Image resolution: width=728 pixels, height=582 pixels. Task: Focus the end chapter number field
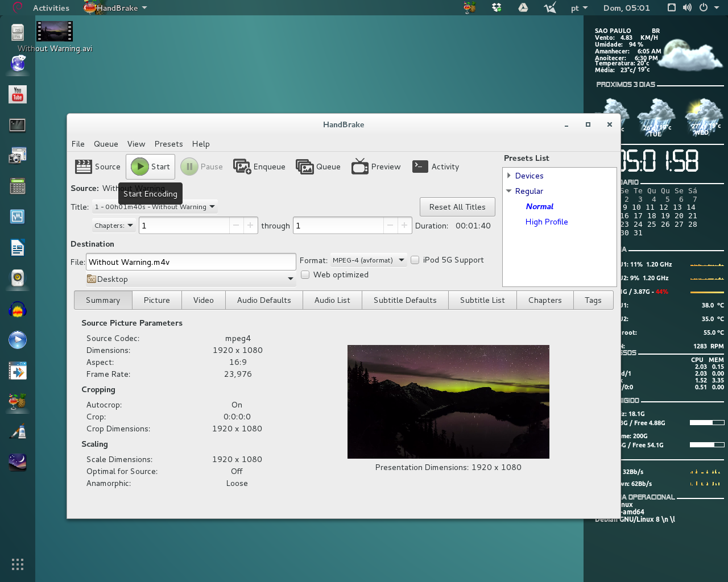tap(338, 226)
